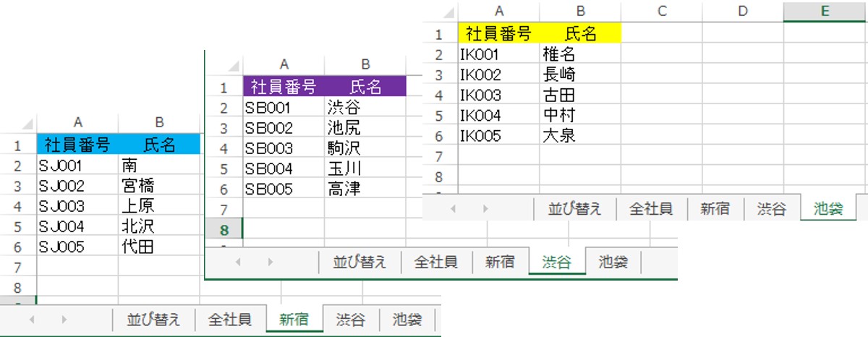This screenshot has width=868, height=337.
Task: Select column C header in the IK sheet window
Action: click(x=662, y=11)
